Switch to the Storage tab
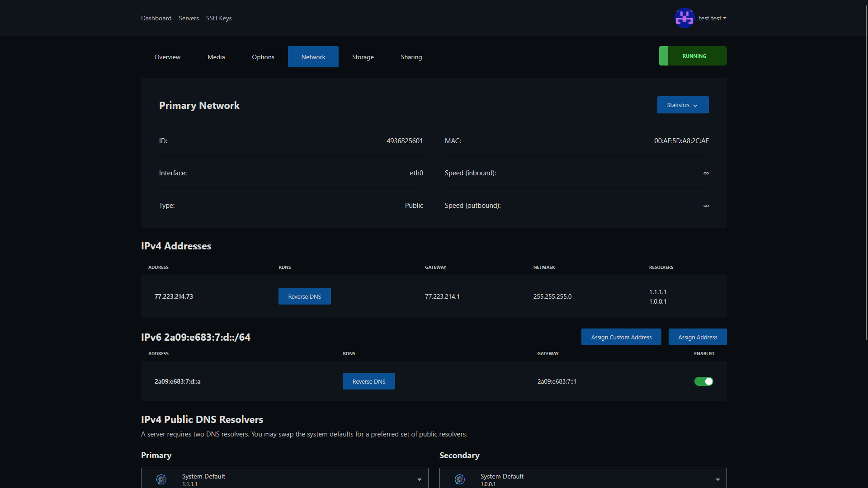Screen dimensions: 868x488 click(x=363, y=57)
